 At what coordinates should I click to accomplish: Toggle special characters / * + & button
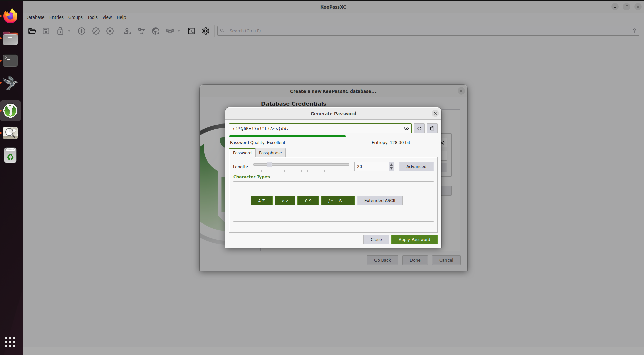pos(338,201)
